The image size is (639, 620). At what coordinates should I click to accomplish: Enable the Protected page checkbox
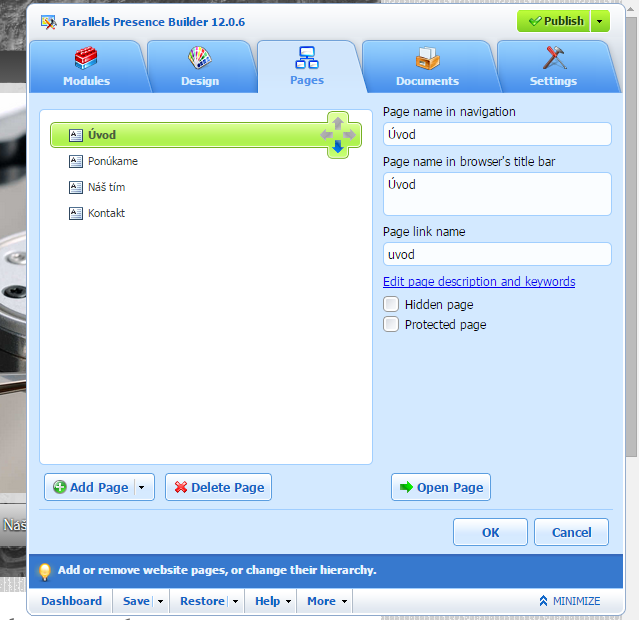[x=391, y=324]
